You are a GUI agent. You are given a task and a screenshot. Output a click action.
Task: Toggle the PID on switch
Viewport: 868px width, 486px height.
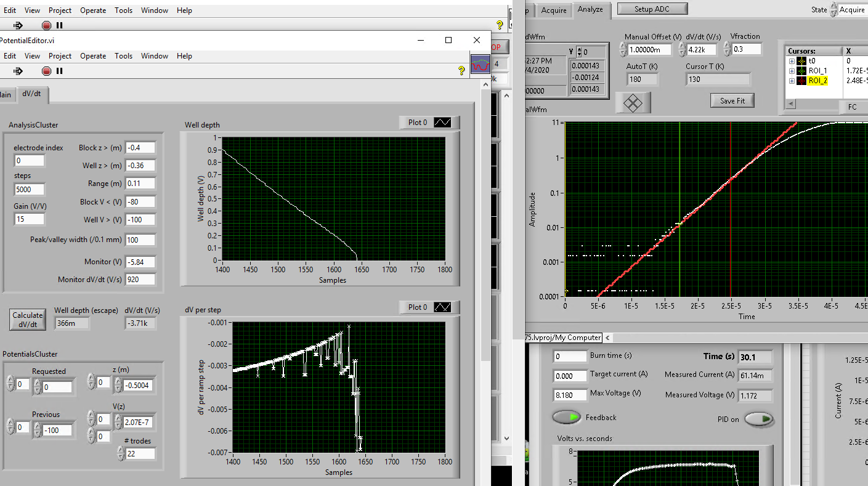pos(758,419)
